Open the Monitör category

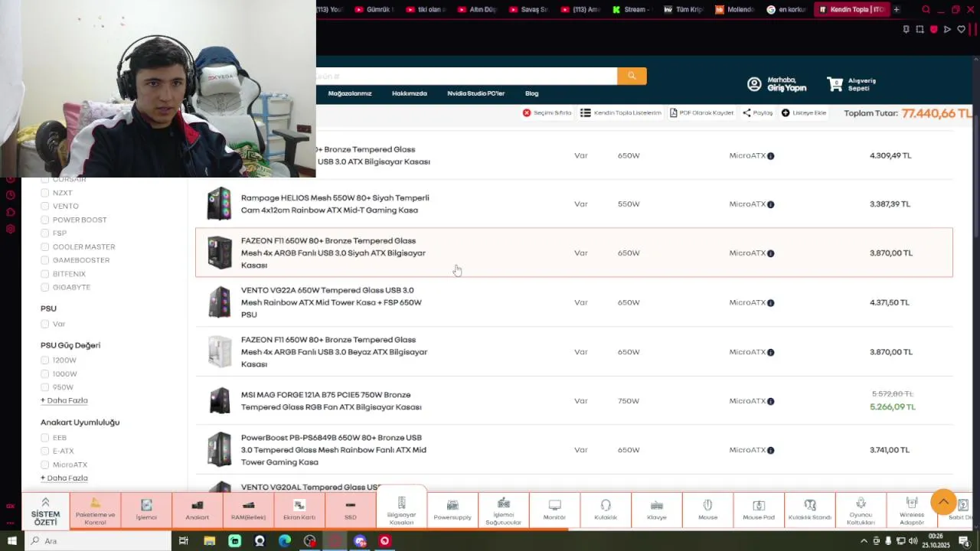click(x=554, y=510)
